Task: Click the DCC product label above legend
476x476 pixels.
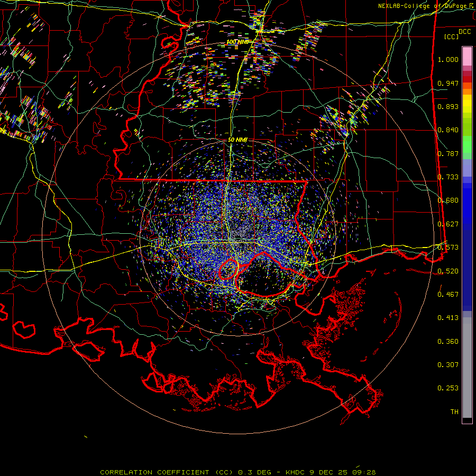Action: pyautogui.click(x=464, y=32)
